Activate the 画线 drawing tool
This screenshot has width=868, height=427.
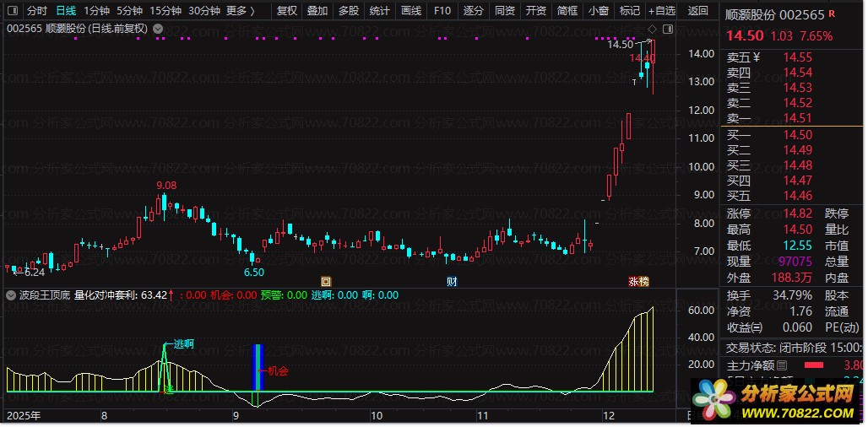point(410,10)
